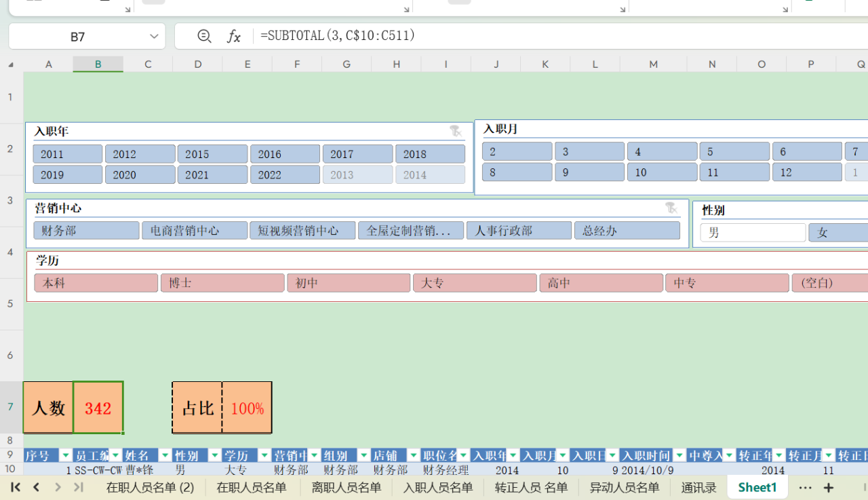This screenshot has height=500, width=868.
Task: Open the first ribbon group dialog launcher
Action: pos(128,9)
